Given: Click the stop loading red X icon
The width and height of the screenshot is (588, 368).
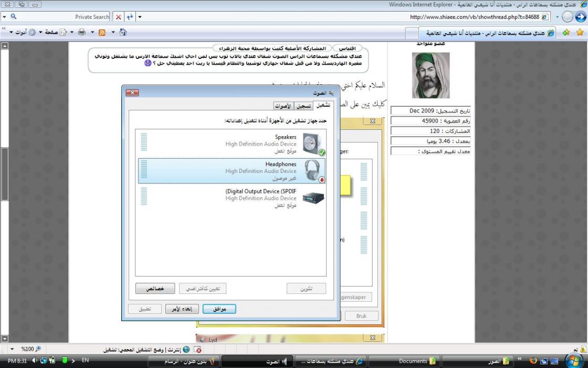Looking at the screenshot, I should click(119, 17).
